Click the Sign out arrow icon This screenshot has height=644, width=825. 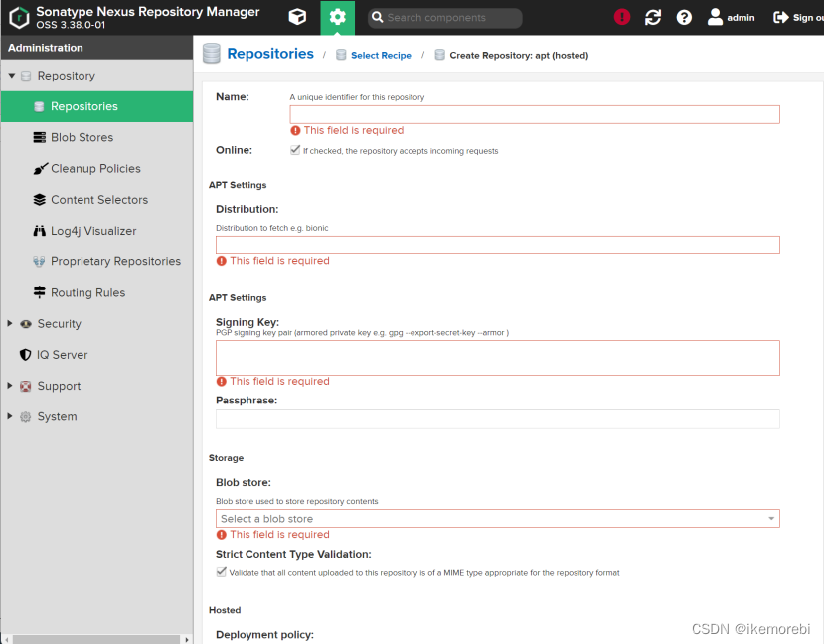(x=781, y=17)
